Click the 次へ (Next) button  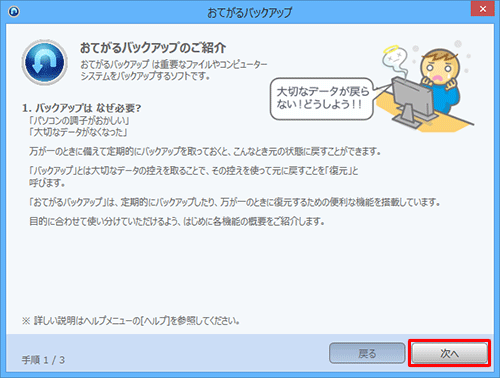[x=449, y=353]
